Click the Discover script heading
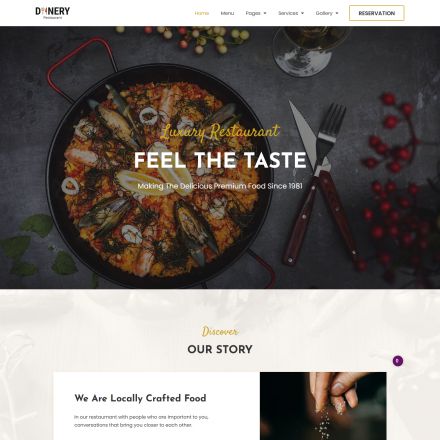 coord(220,332)
